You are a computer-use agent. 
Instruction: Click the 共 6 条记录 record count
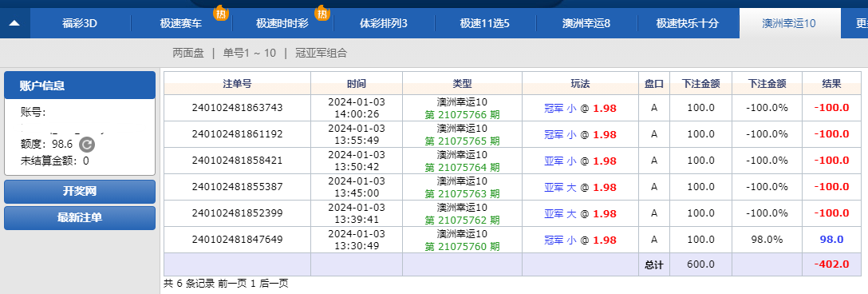click(x=189, y=284)
